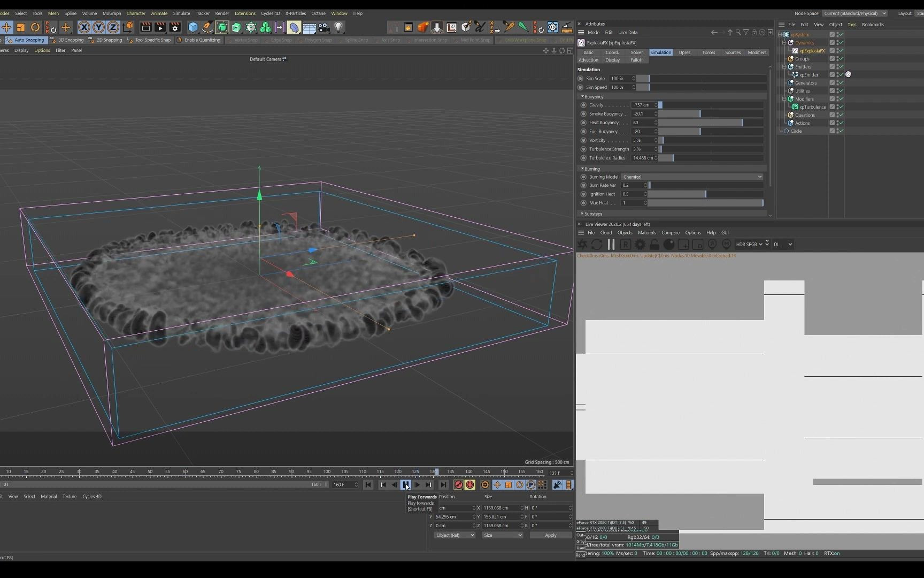Screen dimensions: 924x578
Task: Pause rendering in Live Viewer
Action: [x=611, y=245]
